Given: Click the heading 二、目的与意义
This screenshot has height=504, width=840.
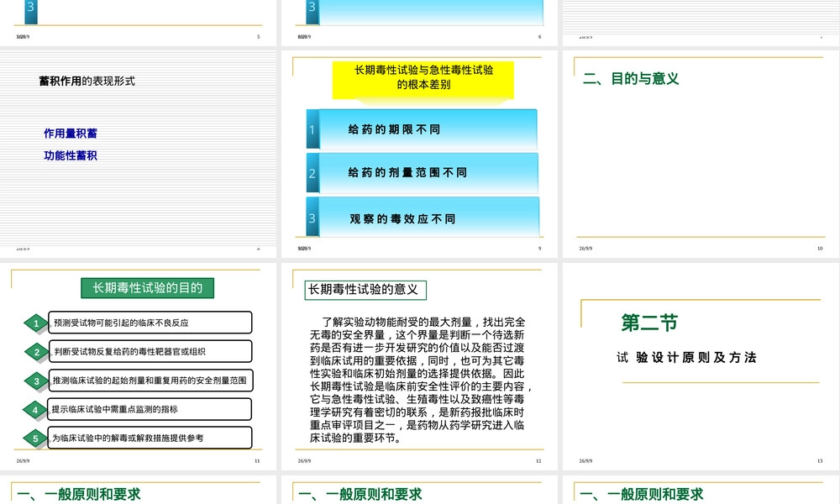Looking at the screenshot, I should [x=631, y=79].
